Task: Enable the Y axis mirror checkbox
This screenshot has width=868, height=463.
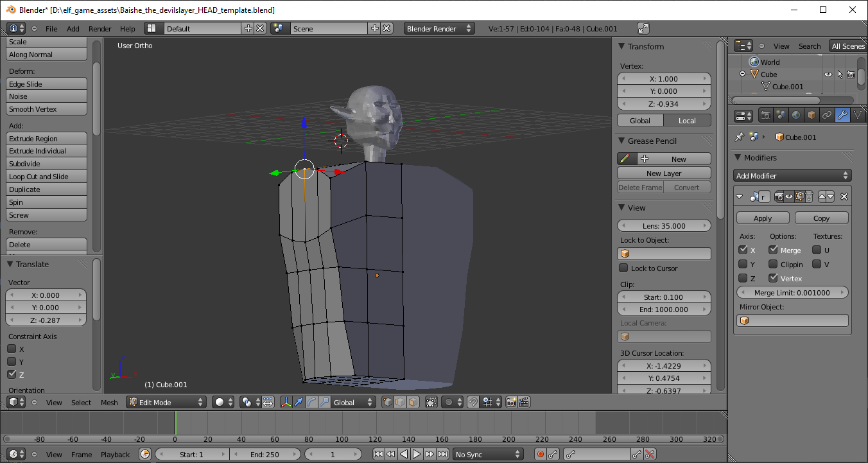Action: 743,264
